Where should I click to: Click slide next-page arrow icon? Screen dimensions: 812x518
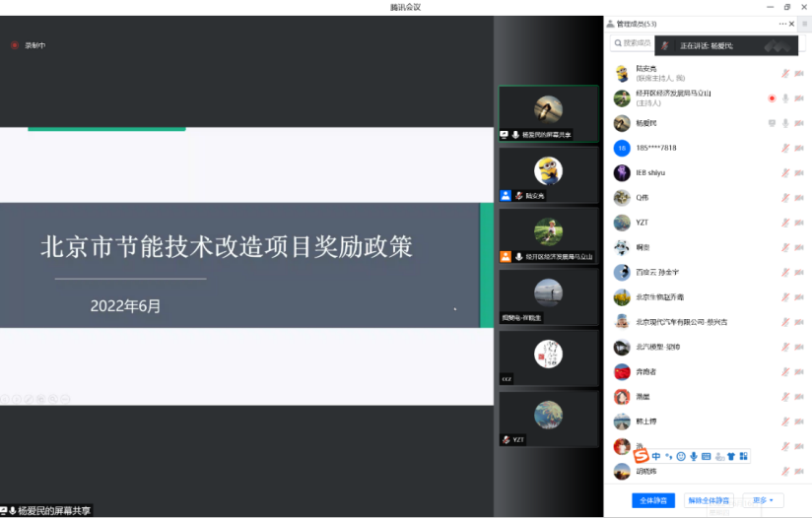17,399
